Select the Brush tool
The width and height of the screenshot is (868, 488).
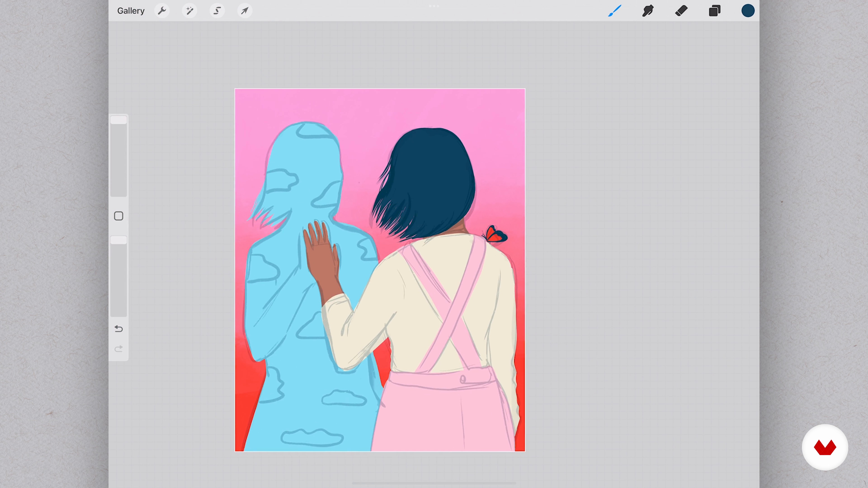click(x=615, y=11)
